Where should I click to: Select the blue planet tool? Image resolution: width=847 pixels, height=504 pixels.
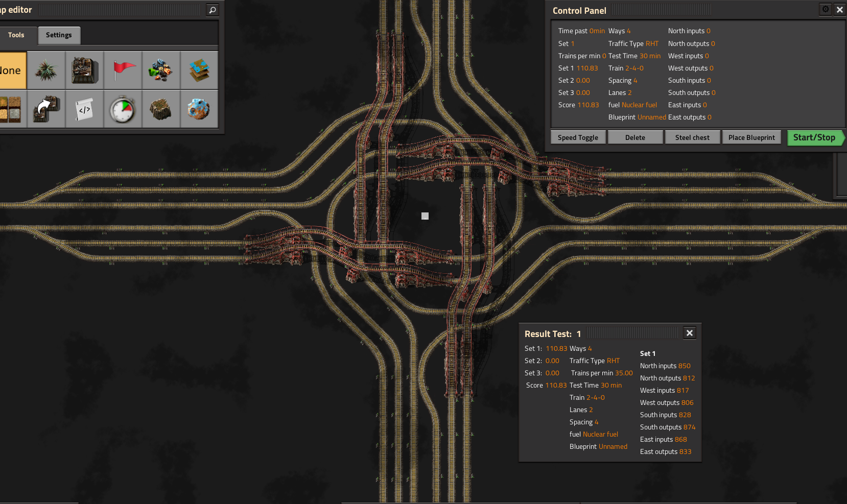[x=199, y=109]
